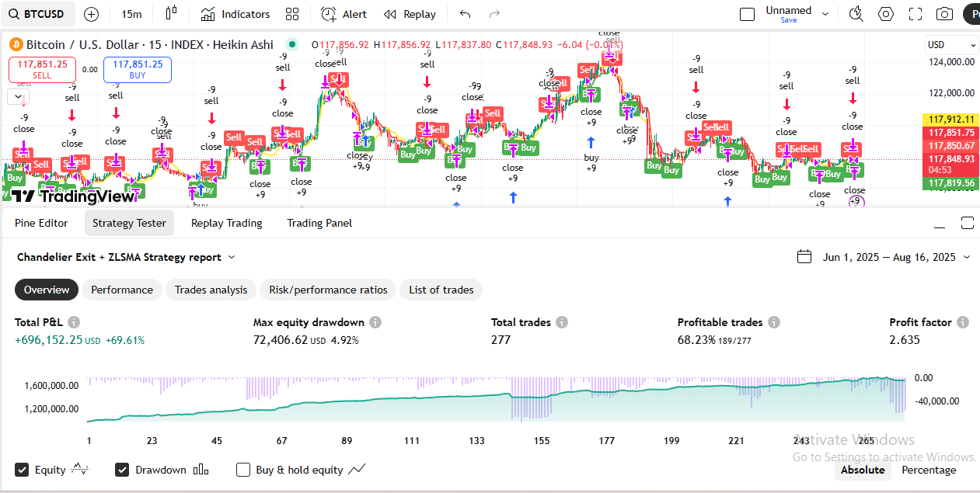The width and height of the screenshot is (980, 493).
Task: Switch to the Performance report tab
Action: pyautogui.click(x=122, y=290)
